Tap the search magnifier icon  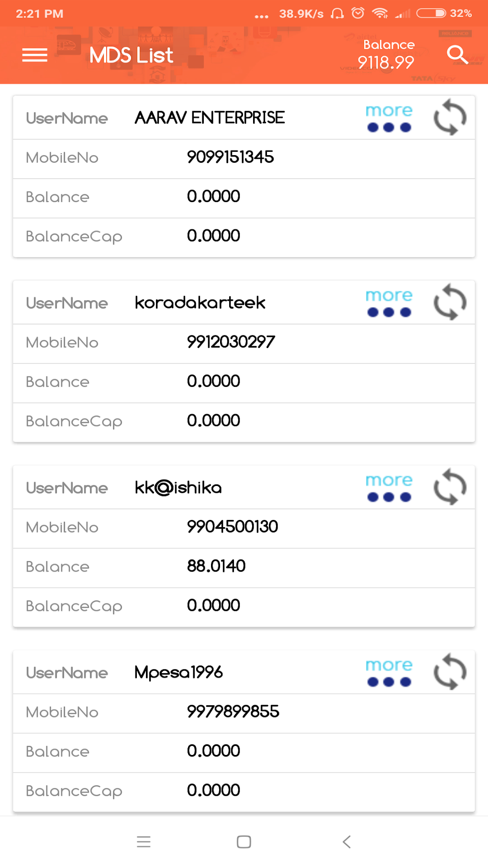[x=457, y=55]
